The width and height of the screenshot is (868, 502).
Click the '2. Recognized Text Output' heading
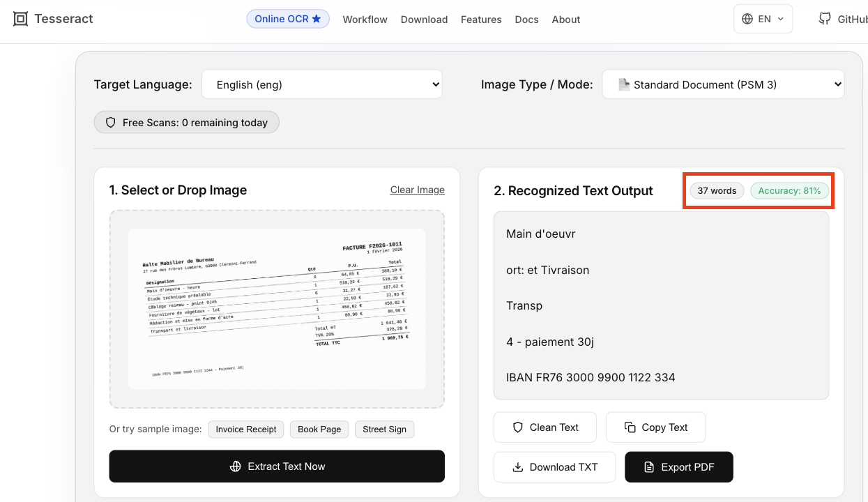(x=573, y=190)
